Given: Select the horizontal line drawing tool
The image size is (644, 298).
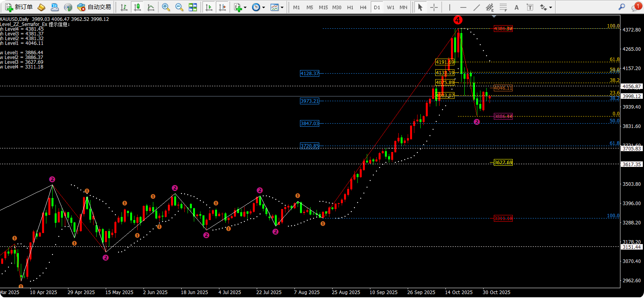Looking at the screenshot, I should (x=463, y=7).
